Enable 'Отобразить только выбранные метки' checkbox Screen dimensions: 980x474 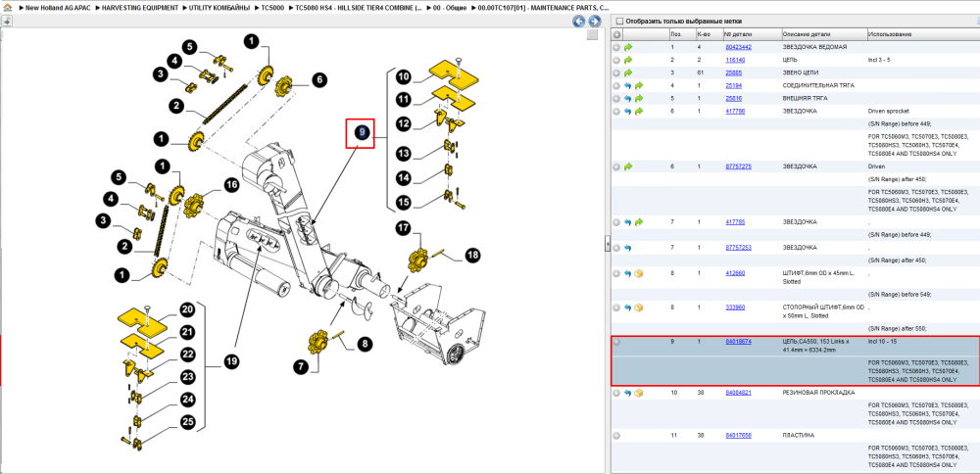pyautogui.click(x=620, y=22)
